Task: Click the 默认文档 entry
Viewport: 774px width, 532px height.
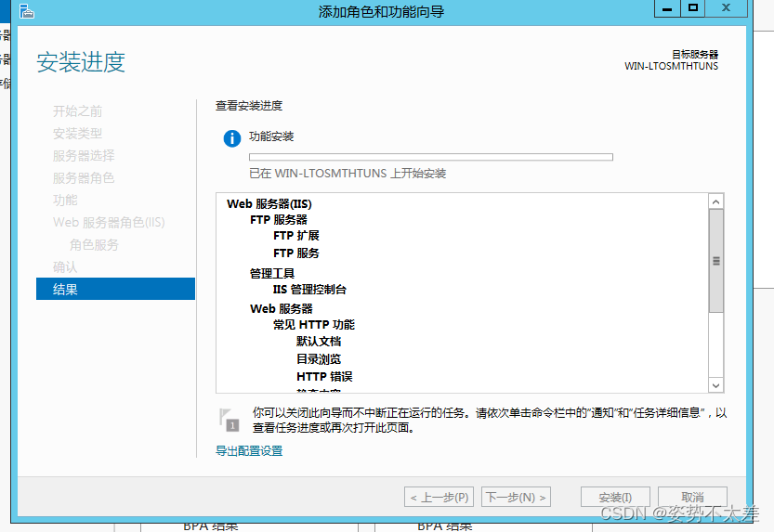Action: [x=319, y=341]
